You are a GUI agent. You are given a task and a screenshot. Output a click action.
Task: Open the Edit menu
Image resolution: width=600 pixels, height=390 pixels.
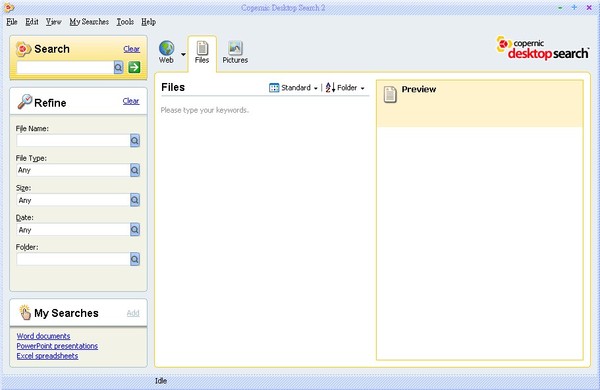[32, 22]
